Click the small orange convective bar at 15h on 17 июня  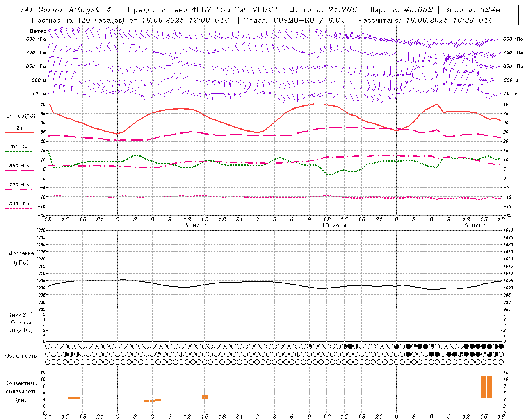(x=205, y=397)
